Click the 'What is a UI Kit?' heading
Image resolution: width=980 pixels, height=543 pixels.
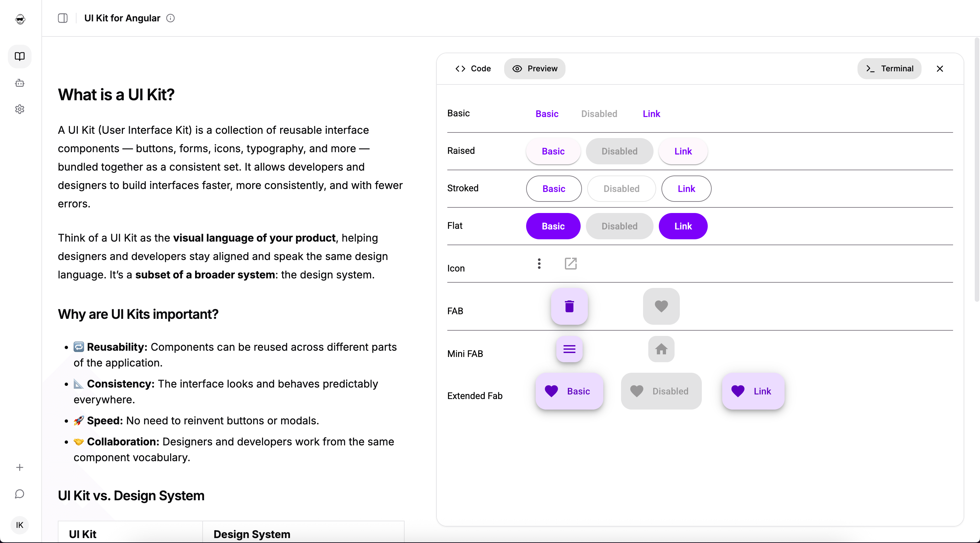pos(116,94)
